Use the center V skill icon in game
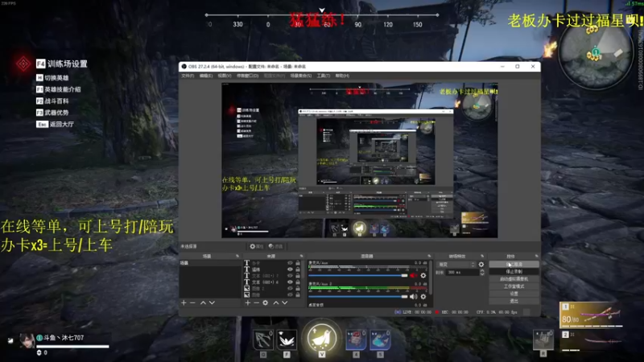Screen dimensions: 644x362 [x=322, y=337]
